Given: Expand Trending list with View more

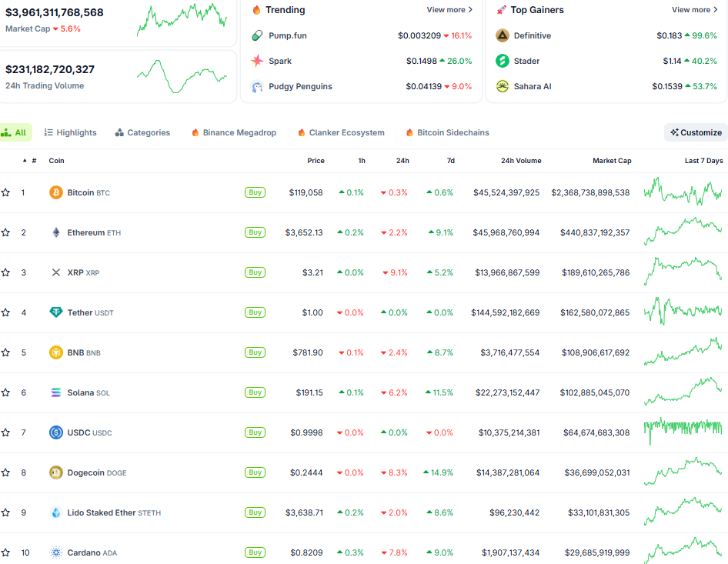Looking at the screenshot, I should click(x=449, y=10).
